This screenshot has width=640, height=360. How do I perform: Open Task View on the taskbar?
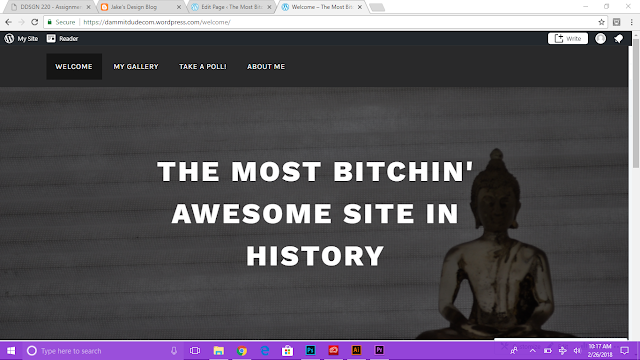pos(195,351)
